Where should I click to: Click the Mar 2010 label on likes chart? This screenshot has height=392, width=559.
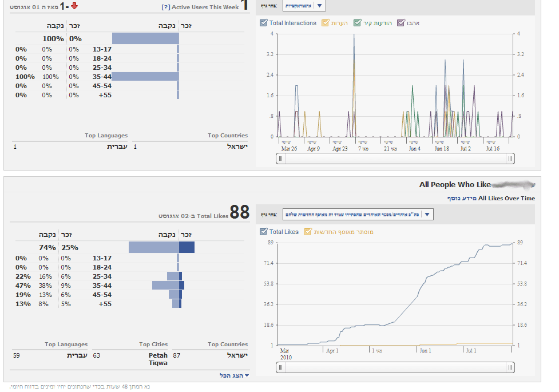point(286,354)
